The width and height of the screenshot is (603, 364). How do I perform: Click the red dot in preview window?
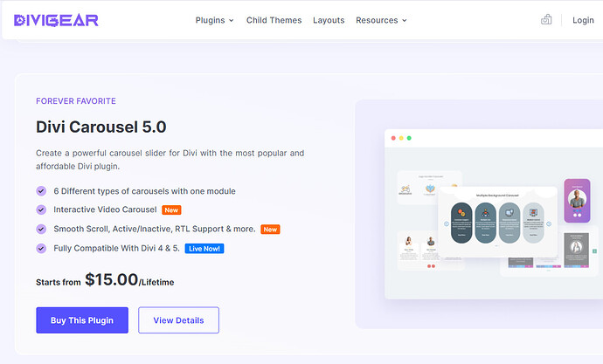tap(393, 138)
